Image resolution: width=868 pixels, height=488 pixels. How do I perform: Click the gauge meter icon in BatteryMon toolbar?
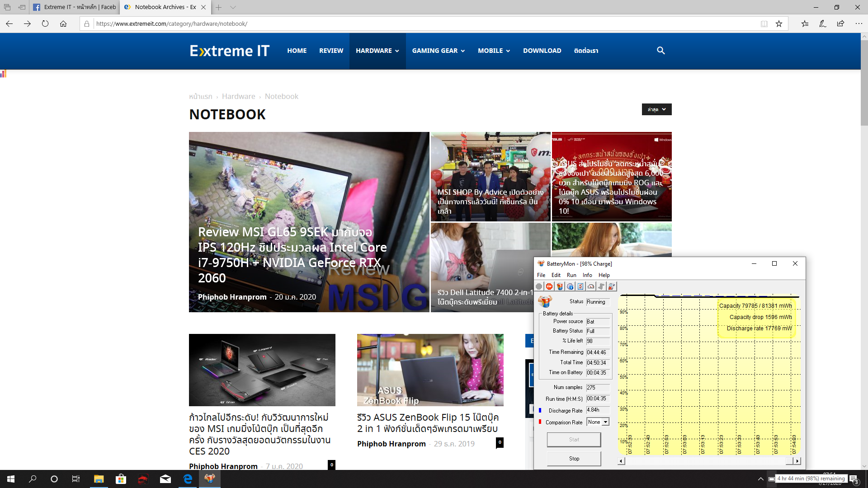[591, 286]
